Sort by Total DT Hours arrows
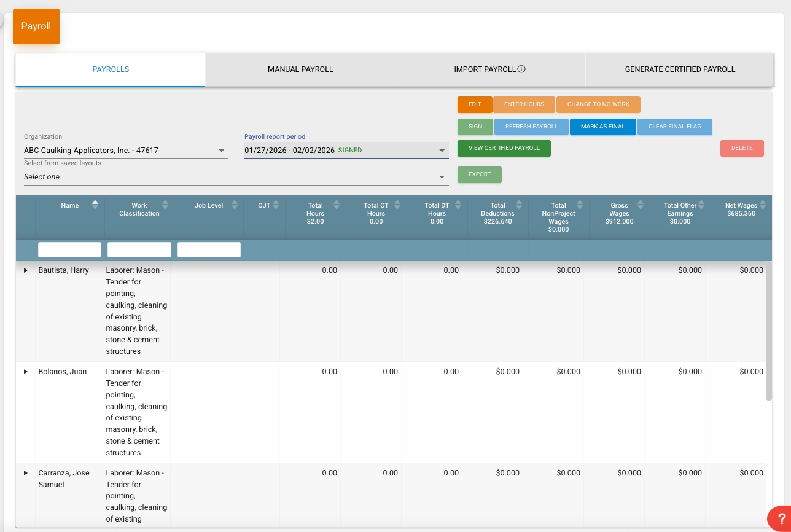This screenshot has height=532, width=791. click(x=458, y=205)
